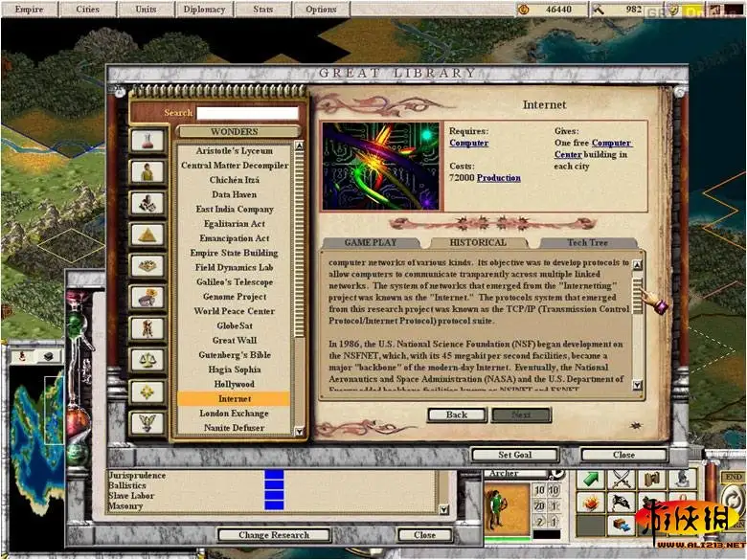Click the sentinel statue unit order
The width and height of the screenshot is (747, 560).
681,480
